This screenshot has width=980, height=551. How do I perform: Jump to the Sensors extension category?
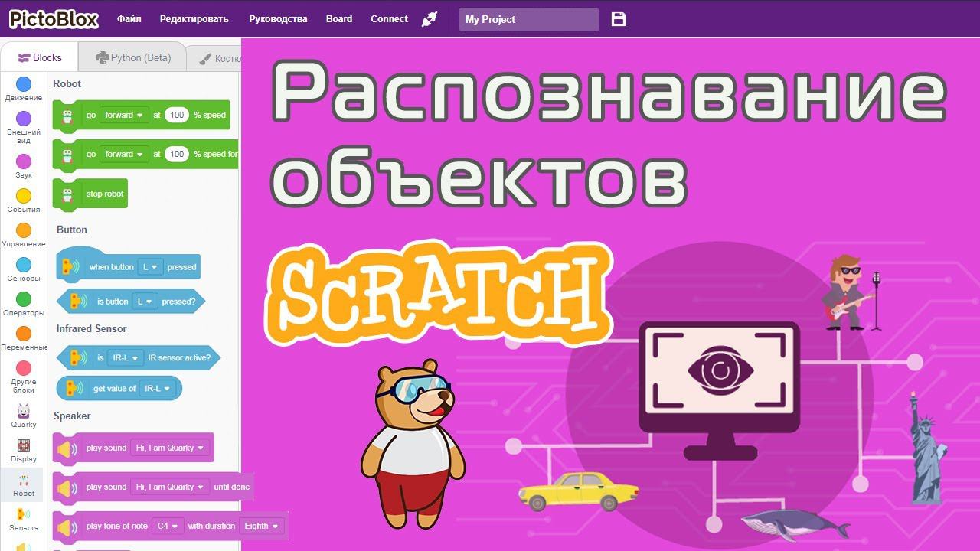click(x=24, y=519)
